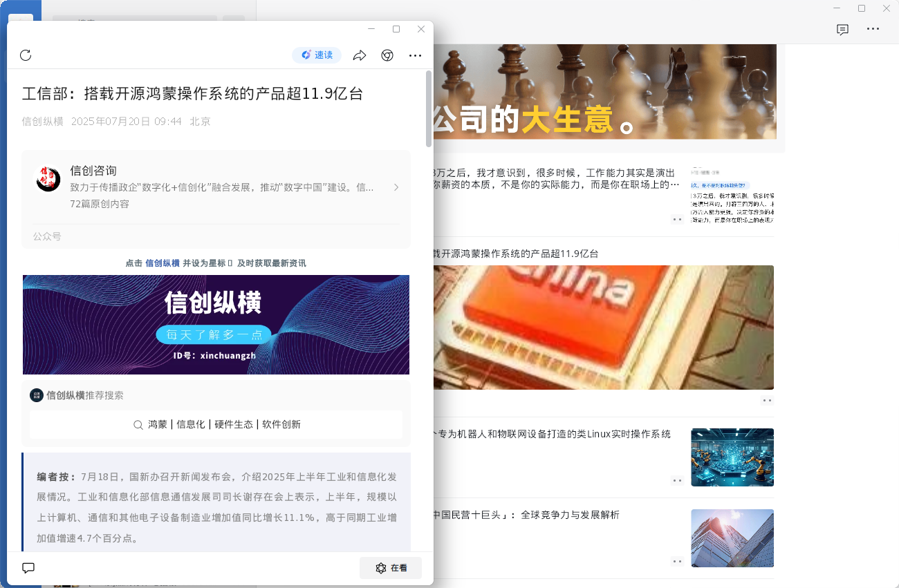The width and height of the screenshot is (899, 588).
Task: Refresh the article with the reload icon
Action: [x=26, y=55]
